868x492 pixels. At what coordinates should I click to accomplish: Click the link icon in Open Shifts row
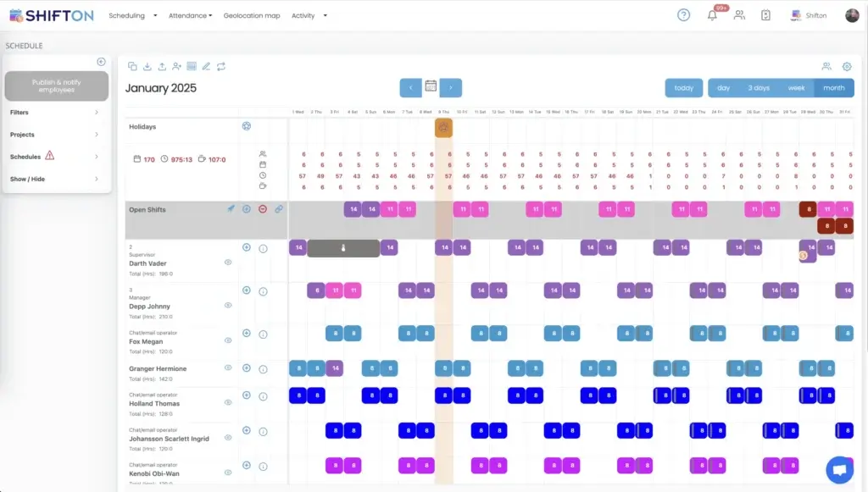pos(278,208)
